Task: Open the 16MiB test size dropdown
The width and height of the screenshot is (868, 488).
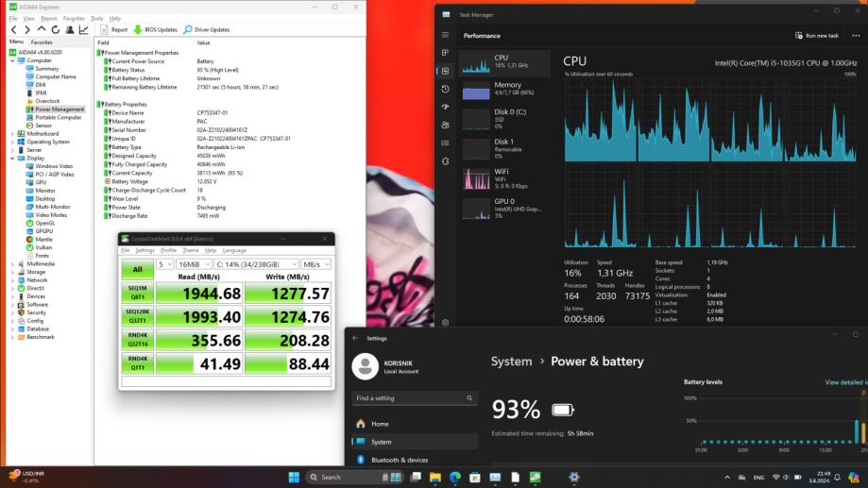Action: (x=194, y=264)
